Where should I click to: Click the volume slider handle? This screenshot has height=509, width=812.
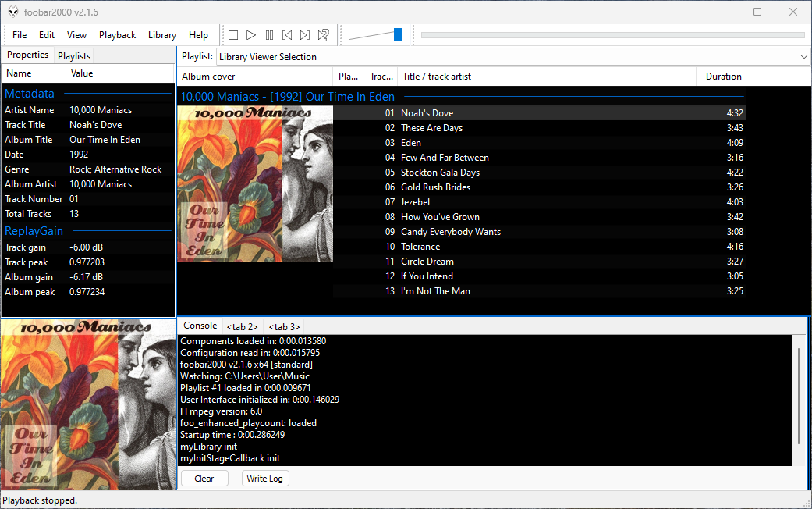coord(398,34)
